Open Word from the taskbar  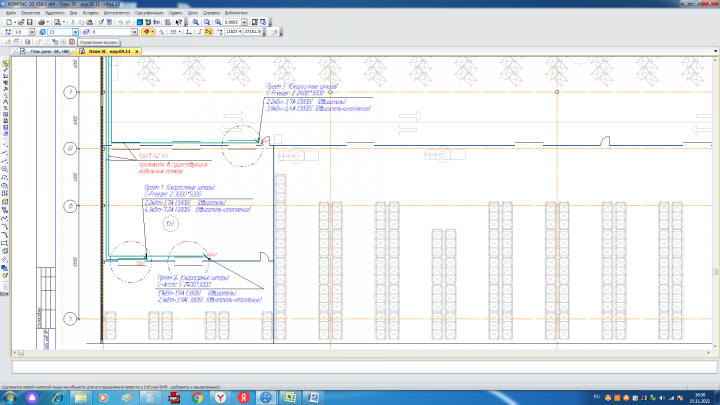pyautogui.click(x=313, y=398)
